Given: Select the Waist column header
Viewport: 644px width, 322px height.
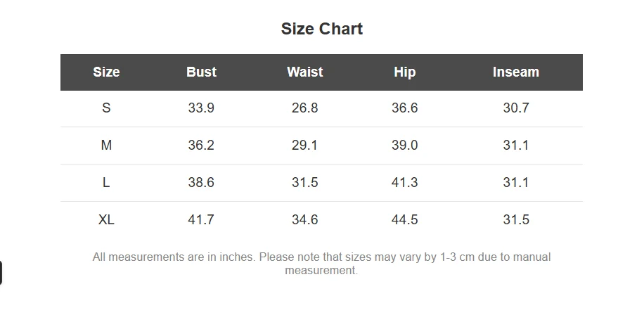Looking at the screenshot, I should (x=304, y=72).
